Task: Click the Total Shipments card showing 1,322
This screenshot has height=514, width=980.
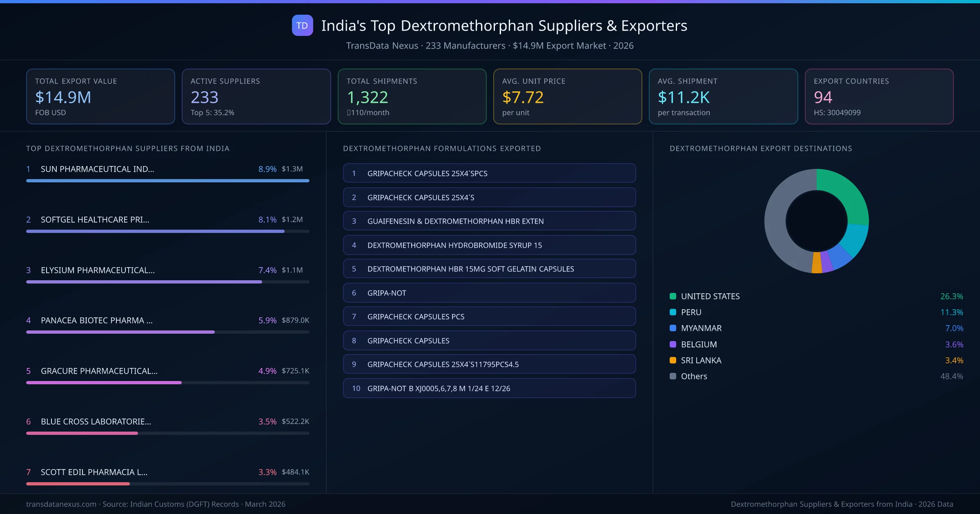Action: pos(412,96)
